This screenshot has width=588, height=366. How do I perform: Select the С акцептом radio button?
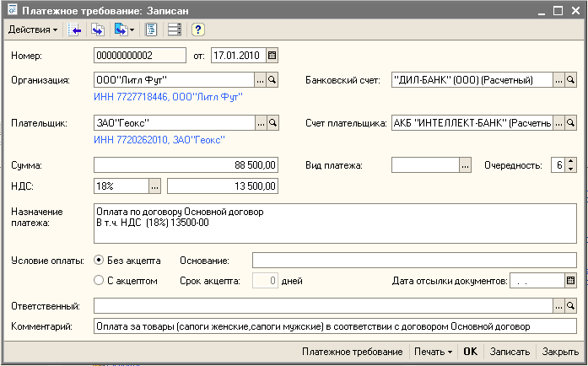click(99, 280)
